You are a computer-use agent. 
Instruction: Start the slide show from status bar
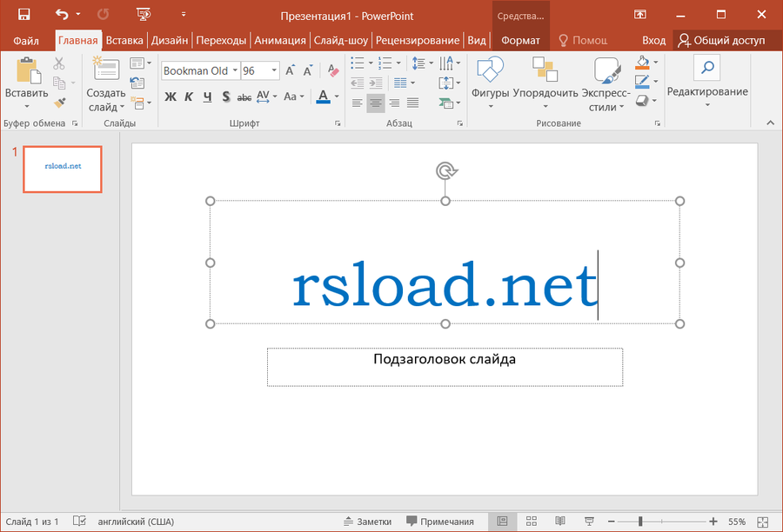click(589, 522)
